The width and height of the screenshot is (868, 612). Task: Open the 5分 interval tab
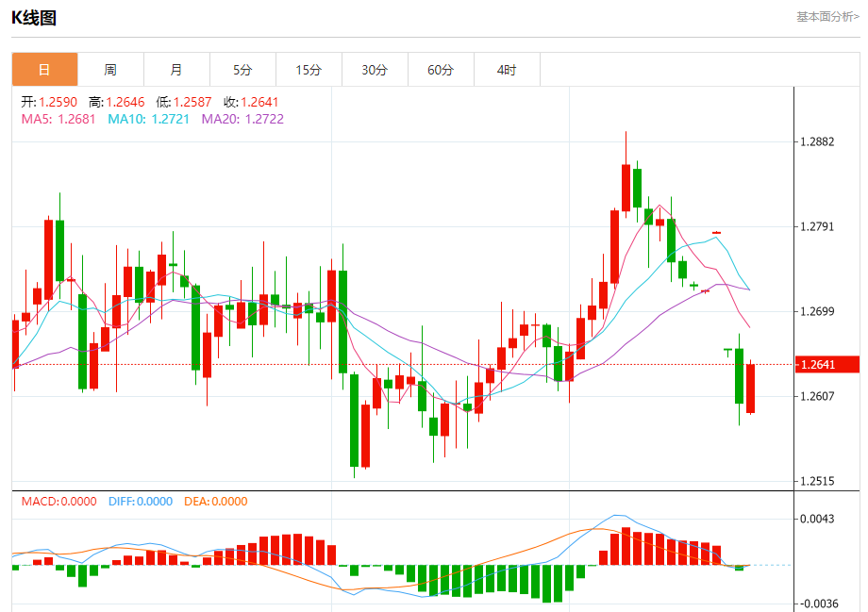(242, 70)
